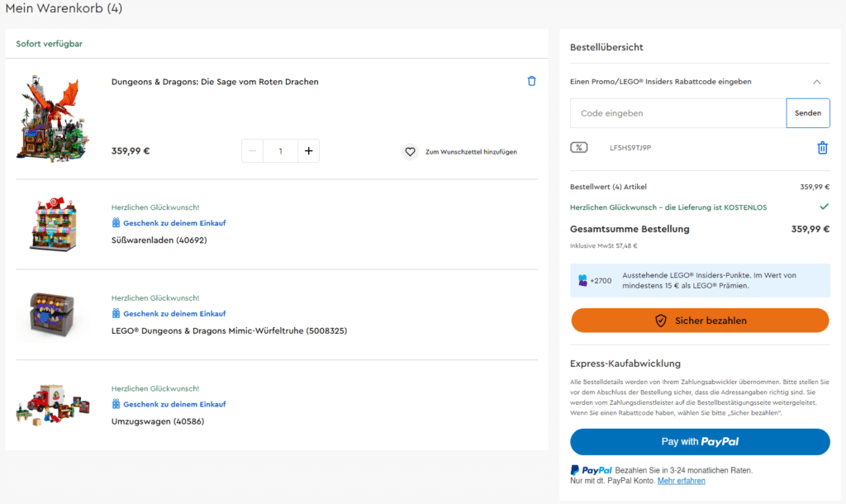Click the applied code LF5HS9TJ9P text
846x504 pixels.
(x=630, y=148)
